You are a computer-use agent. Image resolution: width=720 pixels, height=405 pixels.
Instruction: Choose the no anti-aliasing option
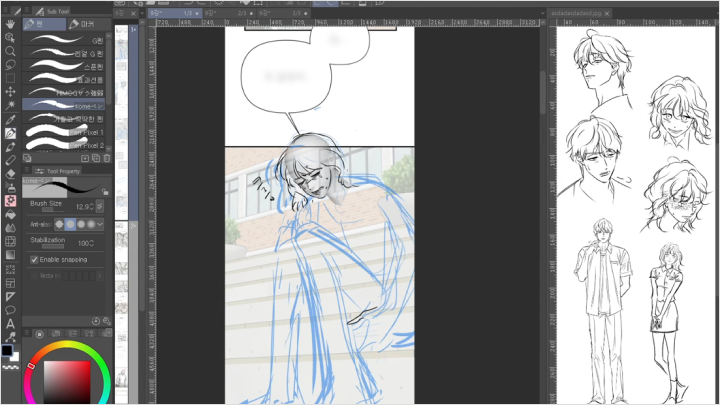[59, 224]
